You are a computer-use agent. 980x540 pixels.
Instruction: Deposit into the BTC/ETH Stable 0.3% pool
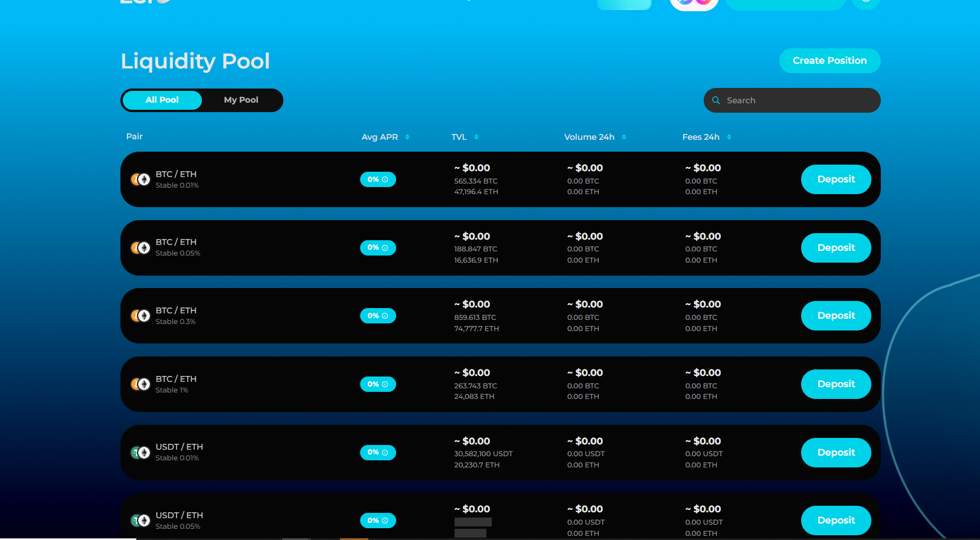point(835,316)
